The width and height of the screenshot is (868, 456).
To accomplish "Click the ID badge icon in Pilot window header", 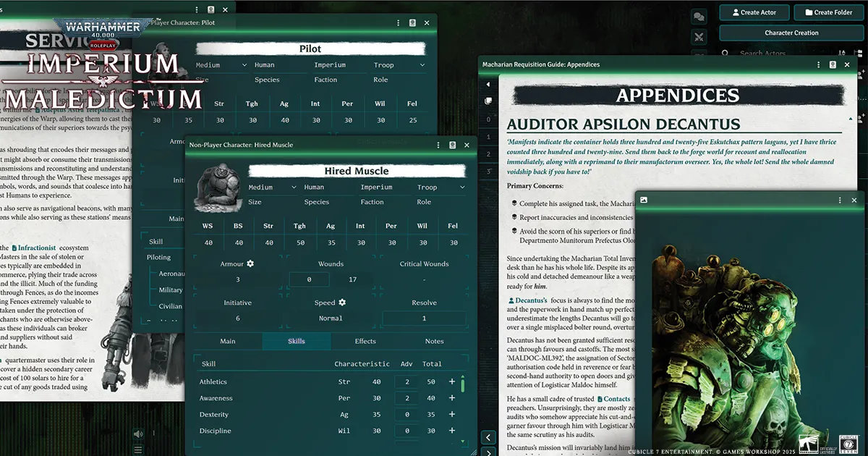I will (412, 22).
